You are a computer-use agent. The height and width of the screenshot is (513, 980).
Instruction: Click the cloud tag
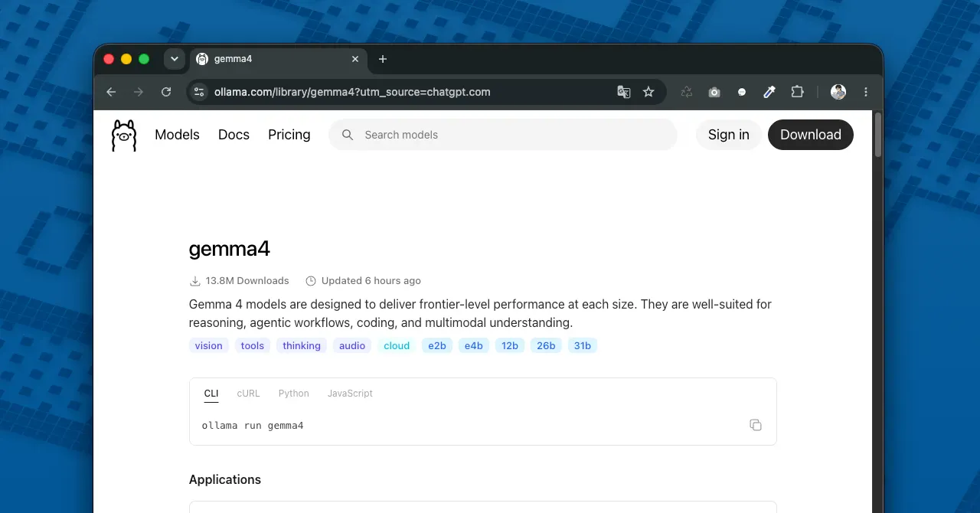[x=397, y=346]
